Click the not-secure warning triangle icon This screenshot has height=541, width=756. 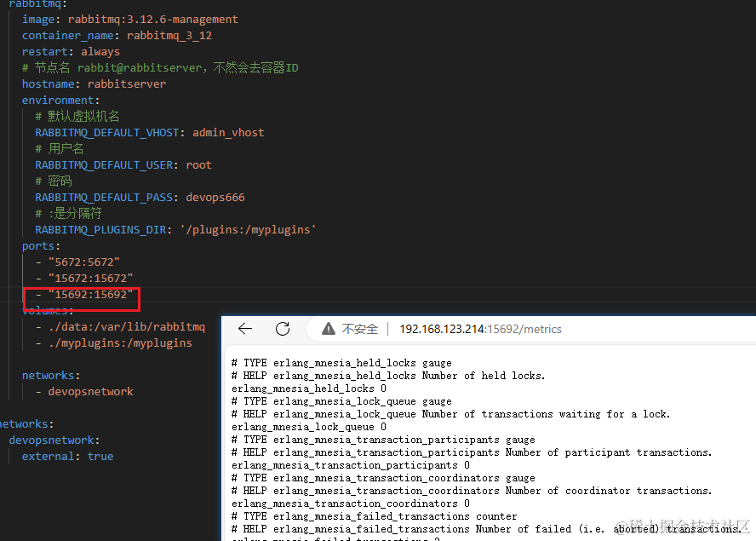coord(329,329)
